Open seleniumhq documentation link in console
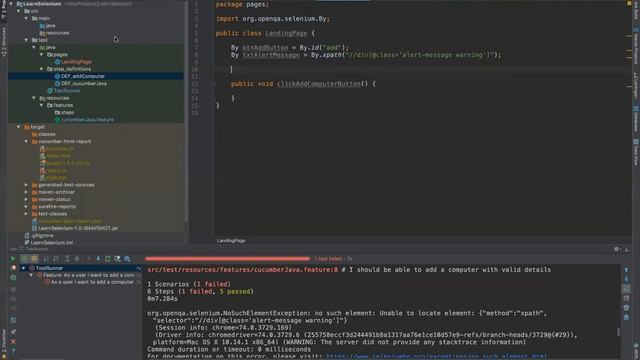640x360 pixels. pyautogui.click(x=436, y=356)
